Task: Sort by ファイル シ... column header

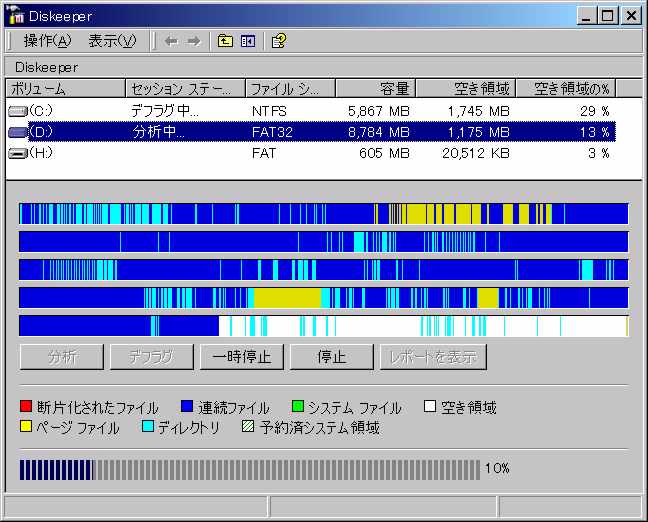Action: (290, 88)
